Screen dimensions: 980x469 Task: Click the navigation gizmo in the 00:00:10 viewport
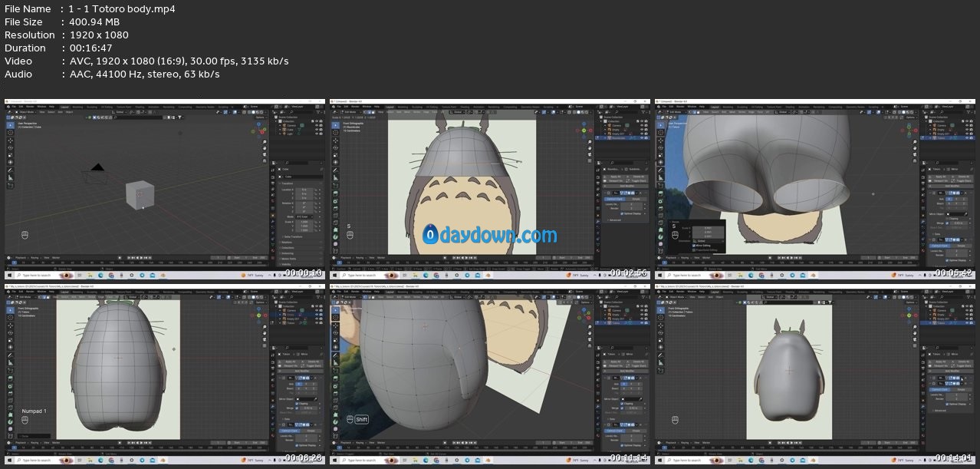coord(259,130)
